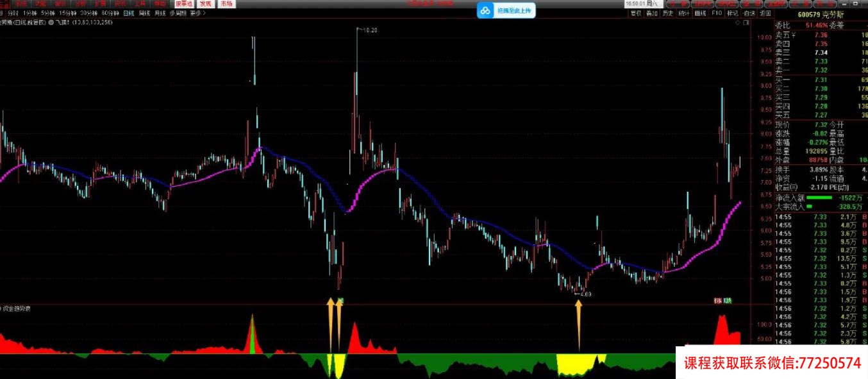Click the 净资 -1.15 value
This screenshot has width=868, height=379.
pos(821,178)
